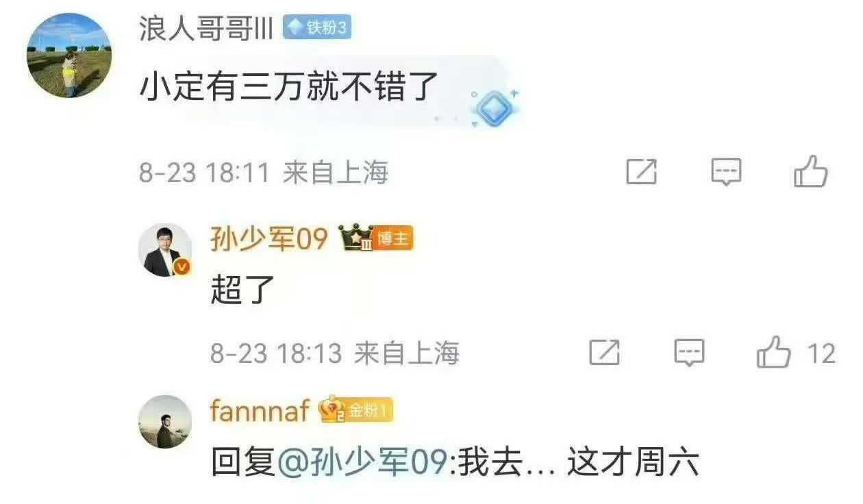Tap the crown membership badge beside 孙少军09
Screen dimensions: 863x504
click(356, 238)
